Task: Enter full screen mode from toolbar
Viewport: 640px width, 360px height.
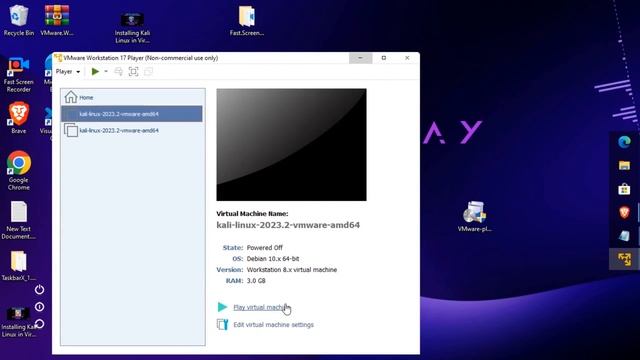Action: coord(133,72)
